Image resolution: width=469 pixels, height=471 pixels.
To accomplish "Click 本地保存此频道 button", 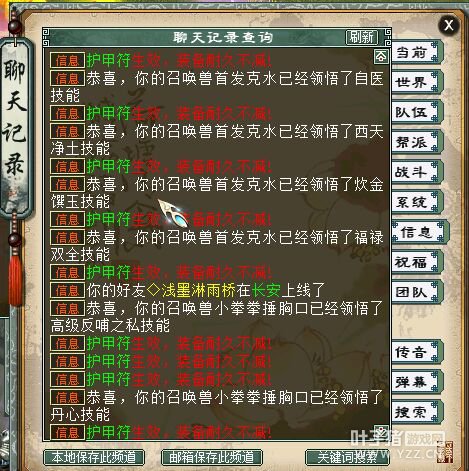I will 94,457.
